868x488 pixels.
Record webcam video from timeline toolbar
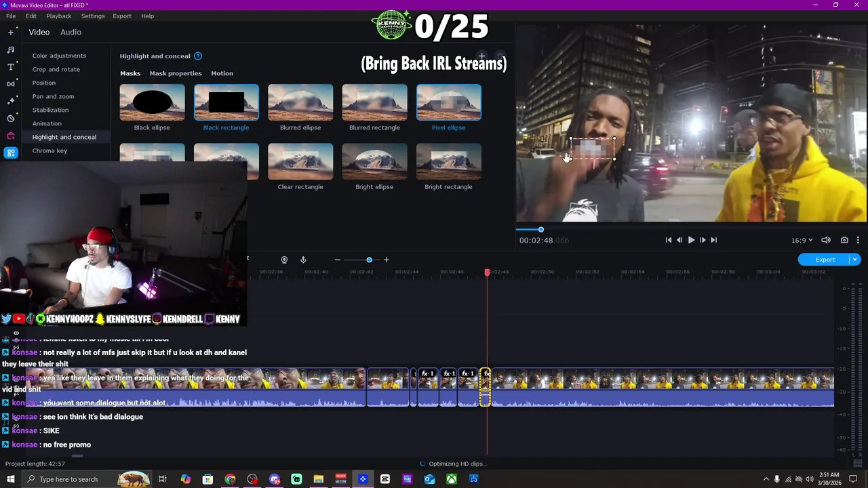point(284,260)
